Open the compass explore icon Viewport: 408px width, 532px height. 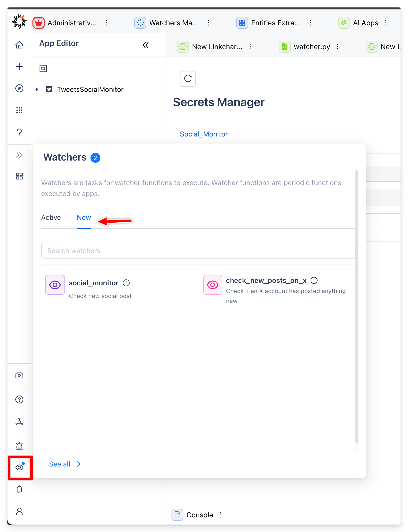coord(19,88)
